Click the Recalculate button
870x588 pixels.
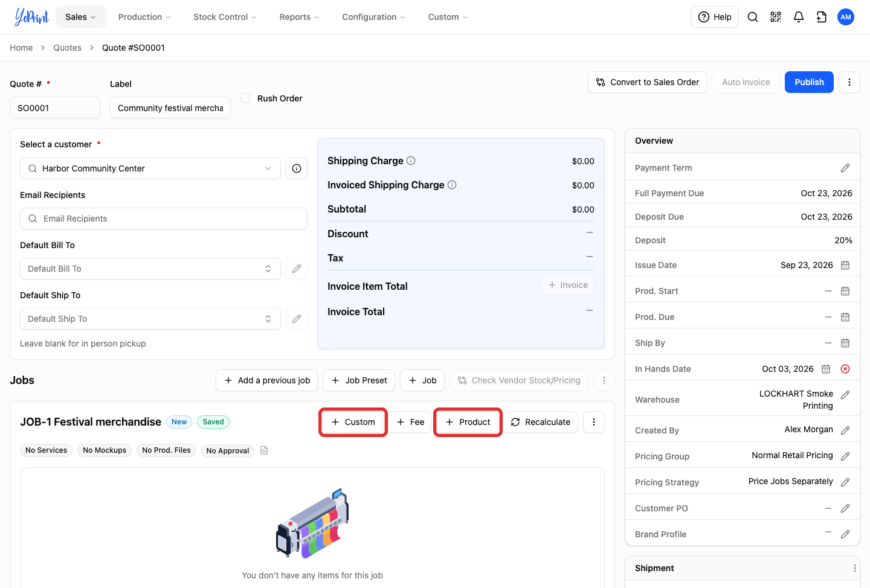(541, 422)
